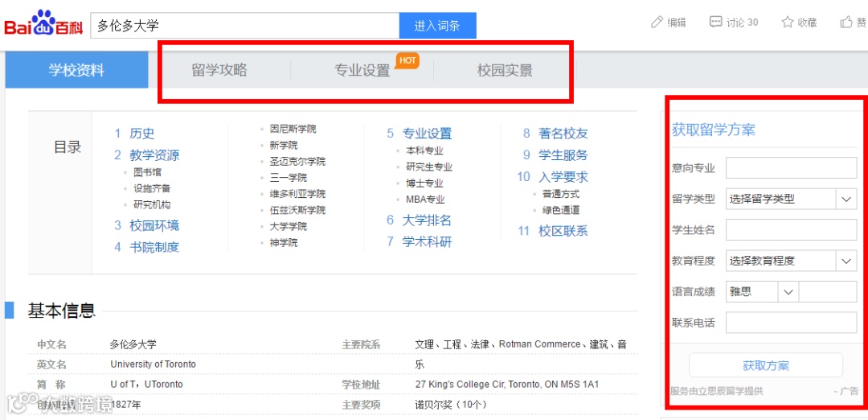The image size is (868, 420).
Task: Click the 获取方案 button
Action: (766, 365)
